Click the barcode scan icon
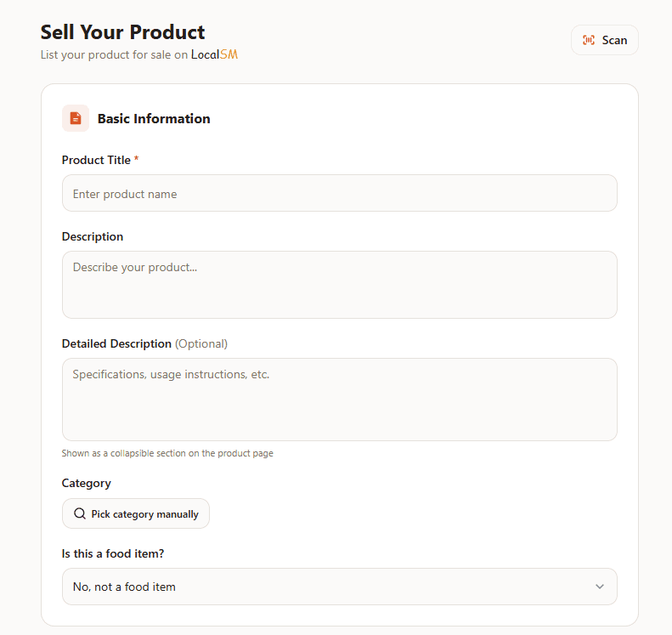672x635 pixels. tap(589, 40)
